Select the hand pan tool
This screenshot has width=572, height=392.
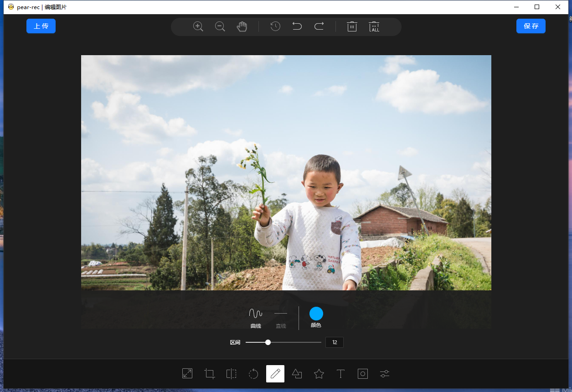(x=242, y=26)
